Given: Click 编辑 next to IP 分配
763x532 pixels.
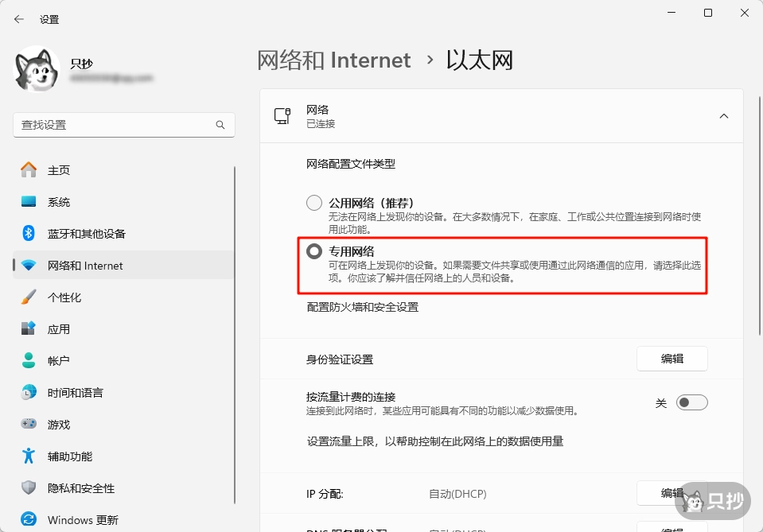Looking at the screenshot, I should (x=672, y=493).
